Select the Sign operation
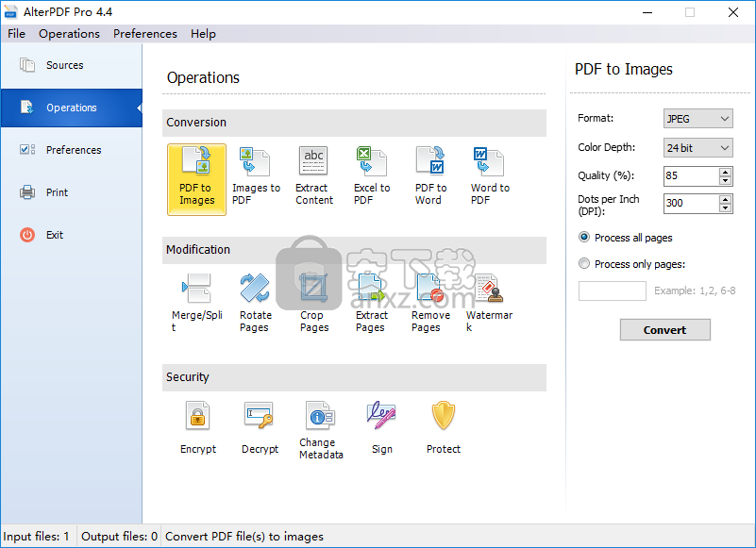The height and width of the screenshot is (548, 756). 381,428
